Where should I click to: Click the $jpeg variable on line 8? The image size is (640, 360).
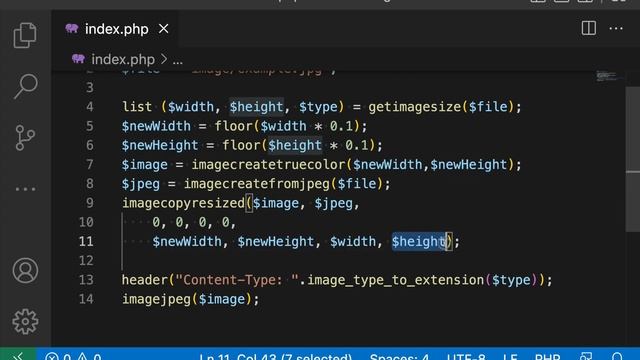coord(140,184)
